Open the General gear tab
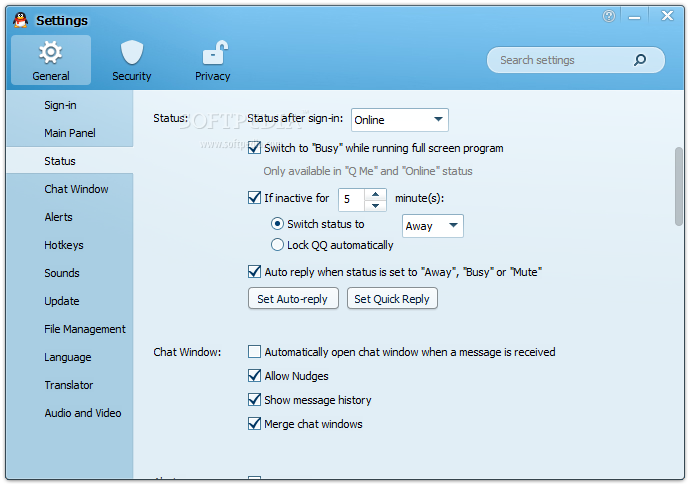 tap(51, 60)
